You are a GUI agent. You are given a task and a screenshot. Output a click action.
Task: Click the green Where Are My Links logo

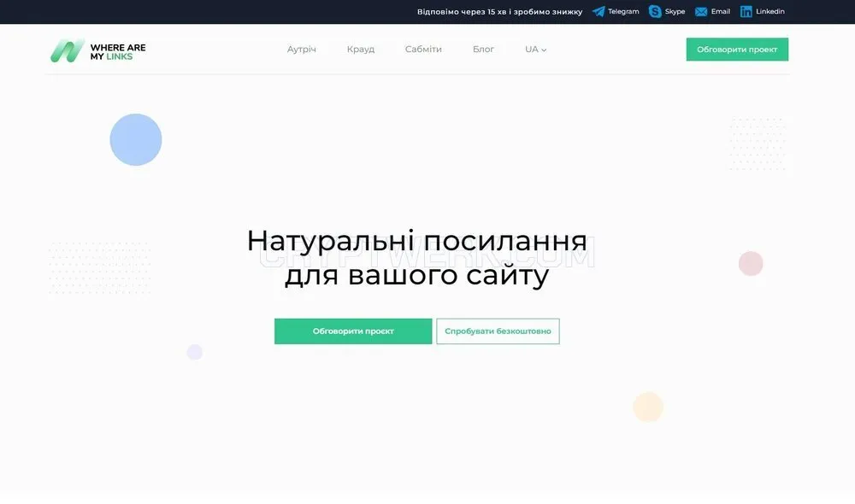(68, 50)
